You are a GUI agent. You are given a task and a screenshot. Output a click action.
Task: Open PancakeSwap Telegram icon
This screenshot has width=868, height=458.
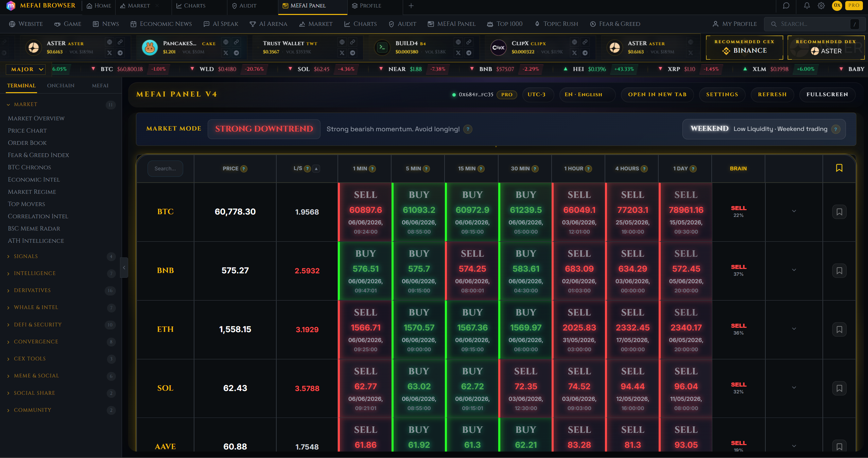point(236,53)
